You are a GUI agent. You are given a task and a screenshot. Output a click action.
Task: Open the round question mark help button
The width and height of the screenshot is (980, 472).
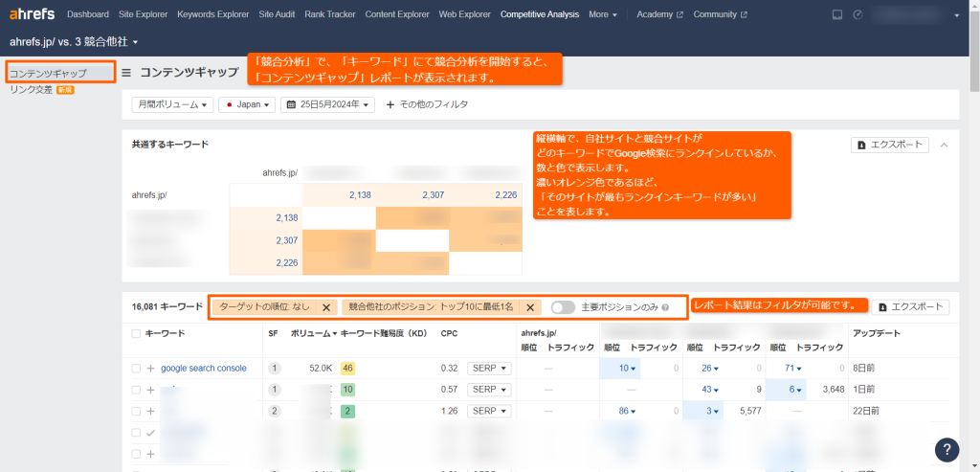tap(947, 449)
